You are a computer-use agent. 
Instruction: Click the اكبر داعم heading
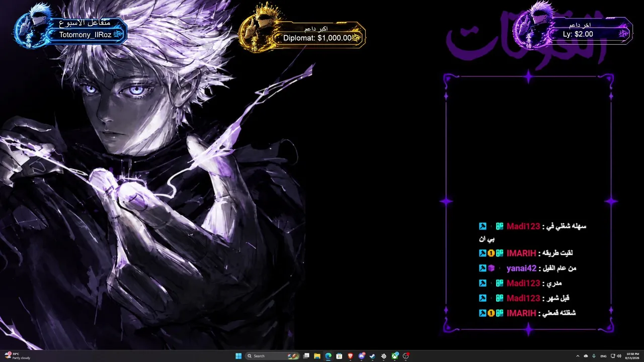pos(315,28)
